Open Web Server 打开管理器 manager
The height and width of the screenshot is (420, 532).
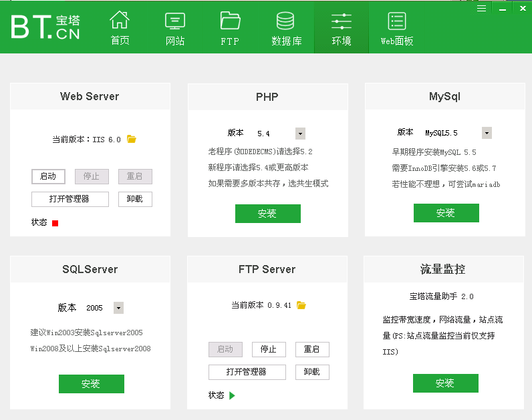(70, 199)
